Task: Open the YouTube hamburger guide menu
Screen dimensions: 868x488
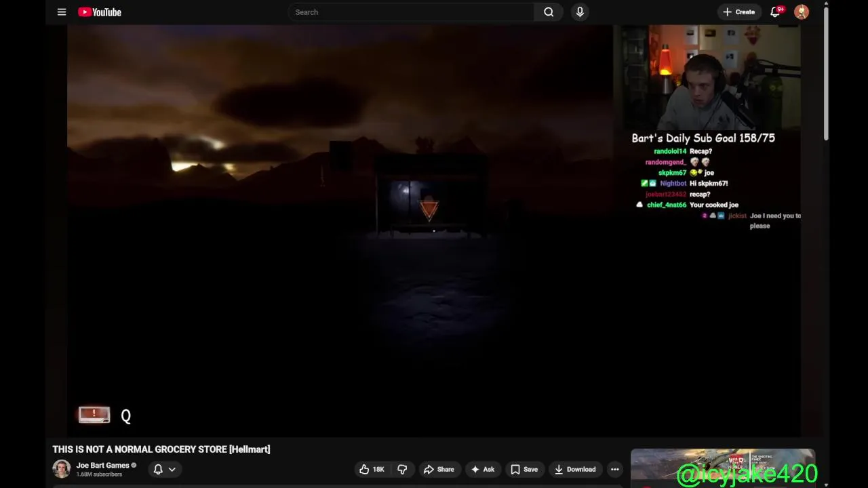Action: (x=62, y=12)
